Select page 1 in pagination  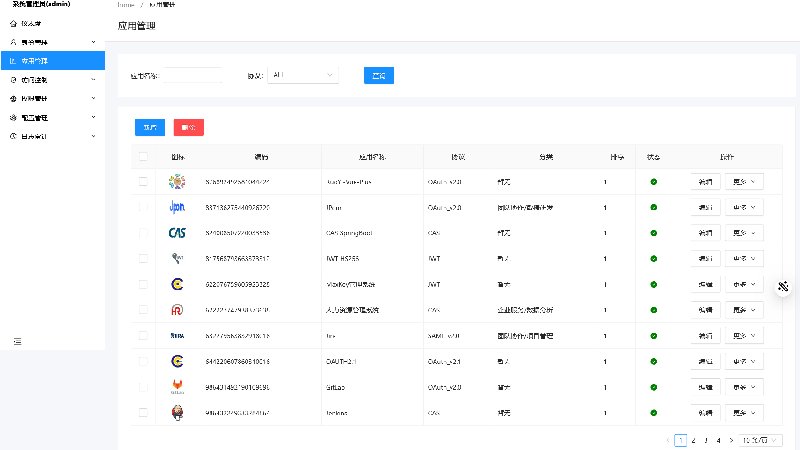coord(681,440)
